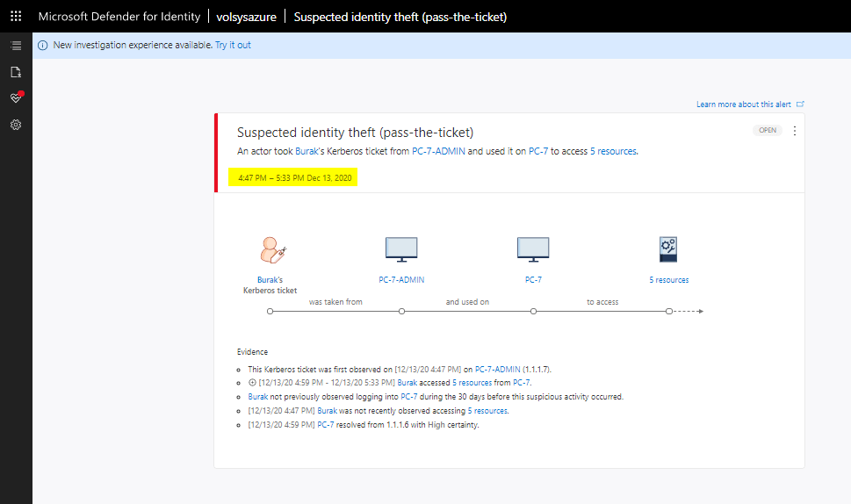The width and height of the screenshot is (851, 504).
Task: Expand the accessed resources evidence entry
Action: click(x=252, y=383)
